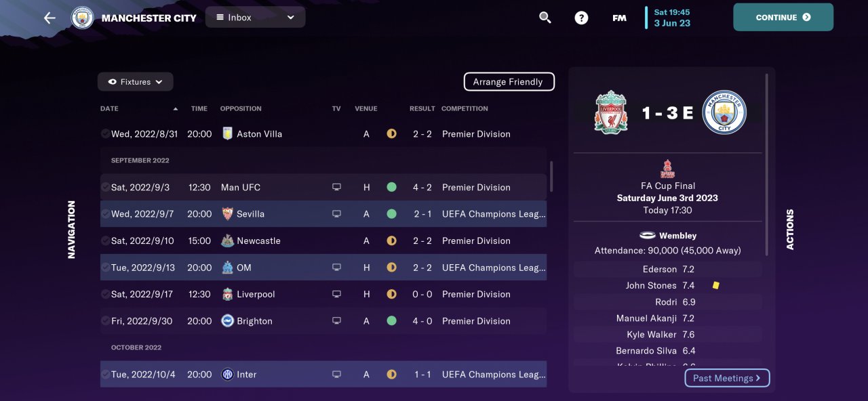The height and width of the screenshot is (401, 868).
Task: Click the Manchester City club badge in header
Action: pyautogui.click(x=83, y=18)
